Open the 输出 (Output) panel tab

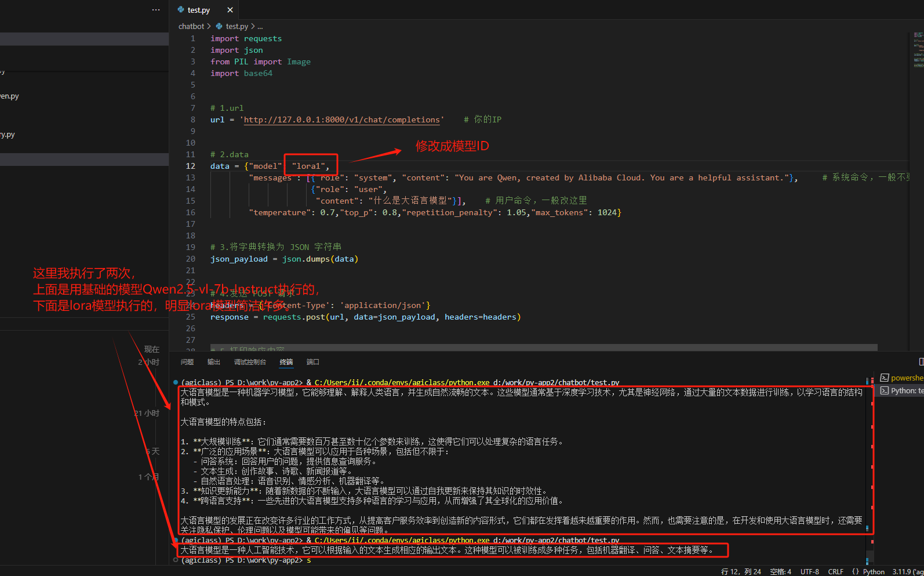tap(214, 362)
